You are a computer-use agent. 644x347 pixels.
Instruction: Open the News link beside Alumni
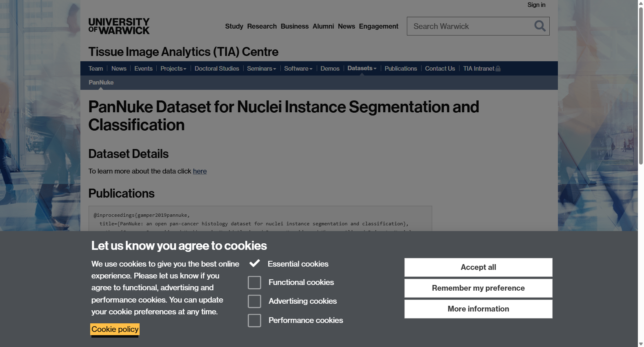(346, 26)
